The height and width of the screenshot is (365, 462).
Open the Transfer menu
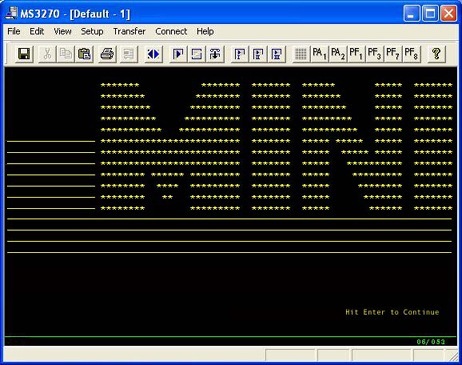tap(129, 31)
